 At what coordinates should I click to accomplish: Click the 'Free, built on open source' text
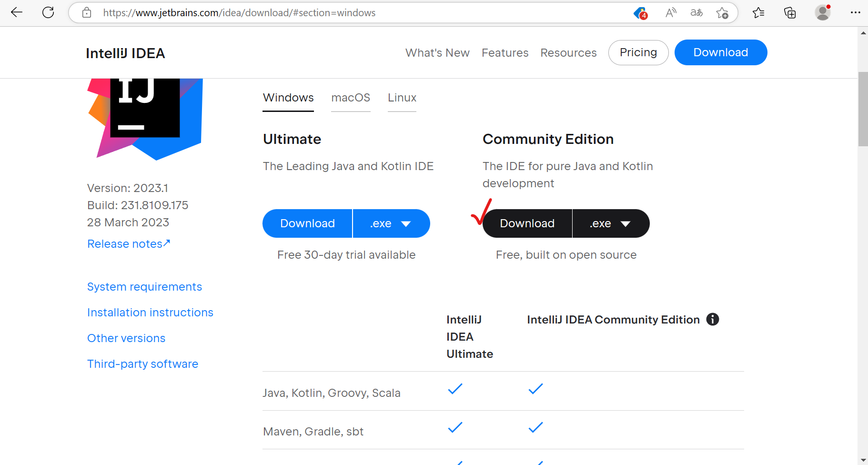[x=566, y=255]
